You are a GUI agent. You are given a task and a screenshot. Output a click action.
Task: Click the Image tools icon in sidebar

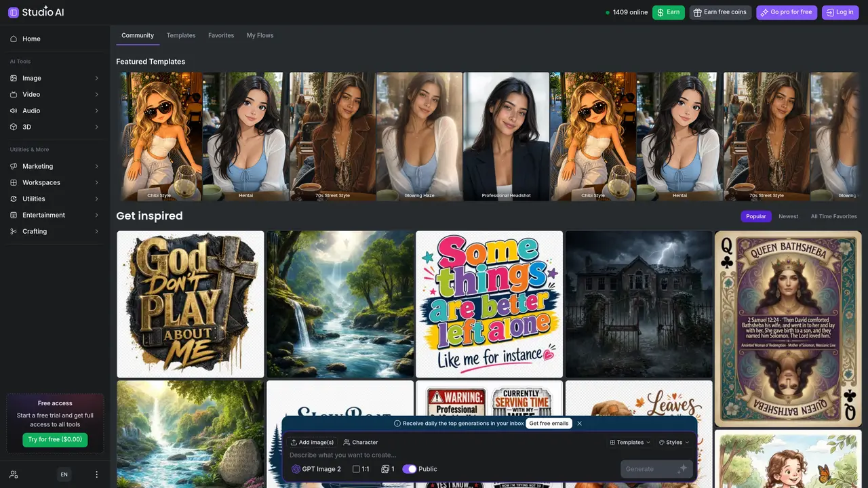pos(14,78)
